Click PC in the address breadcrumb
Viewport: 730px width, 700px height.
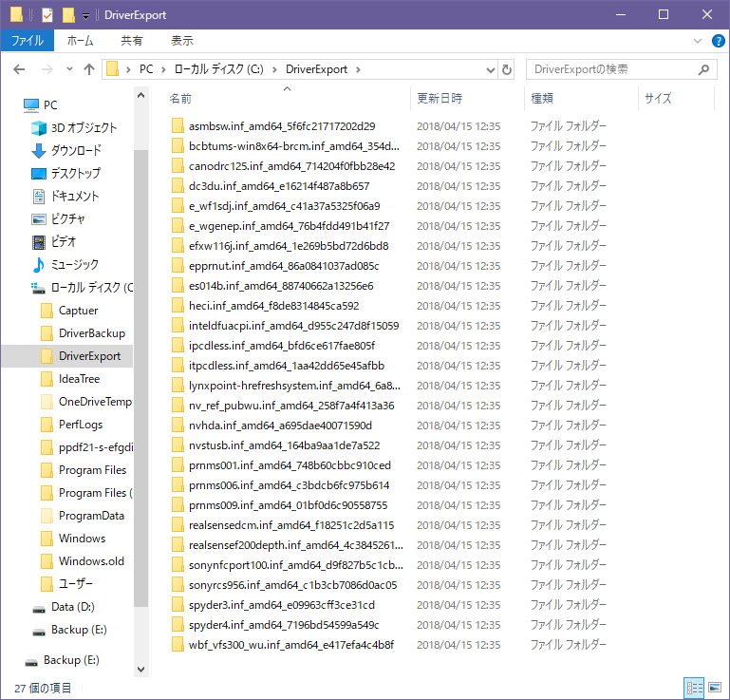point(146,69)
